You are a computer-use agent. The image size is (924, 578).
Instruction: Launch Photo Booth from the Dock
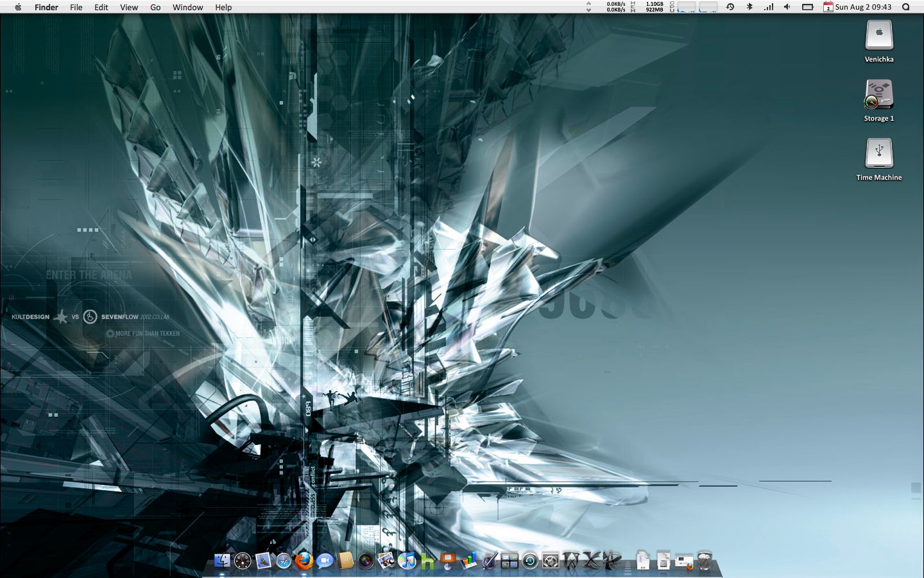click(x=366, y=561)
